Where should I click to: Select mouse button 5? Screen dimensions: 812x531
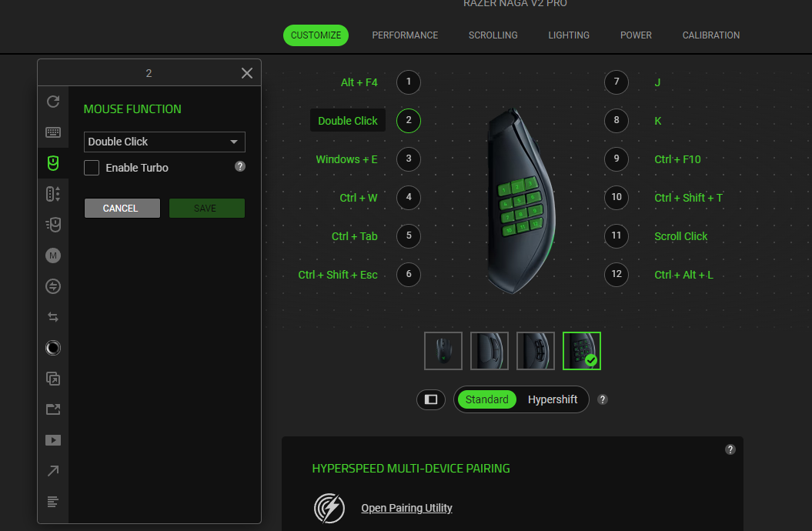(409, 236)
